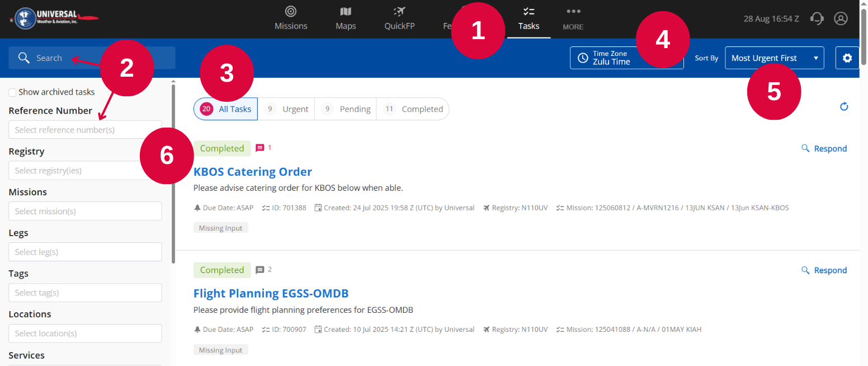Click the bell icon beside Due Date on KBOS task
Viewport: 868px width, 366px height.
coord(197,208)
